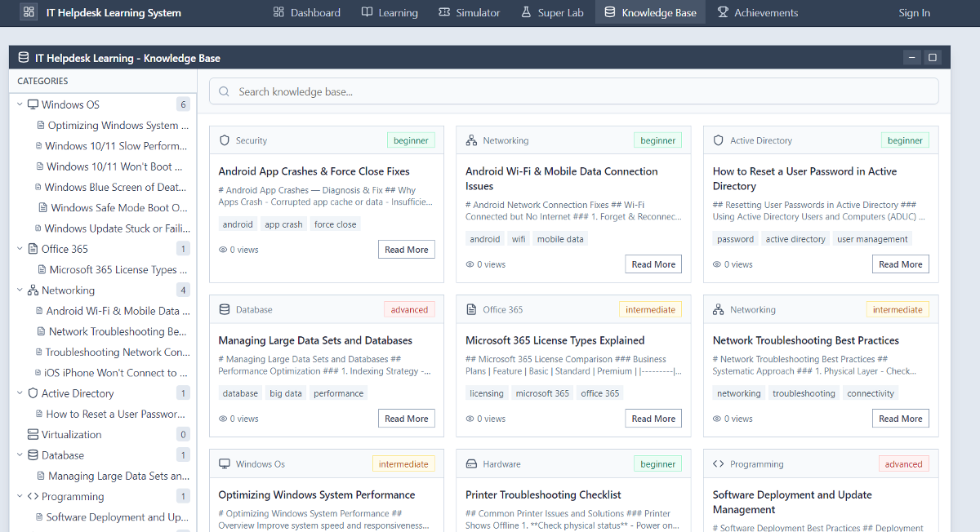Click the Networking icon on Android Wi-Fi card
This screenshot has width=980, height=532.
point(471,140)
